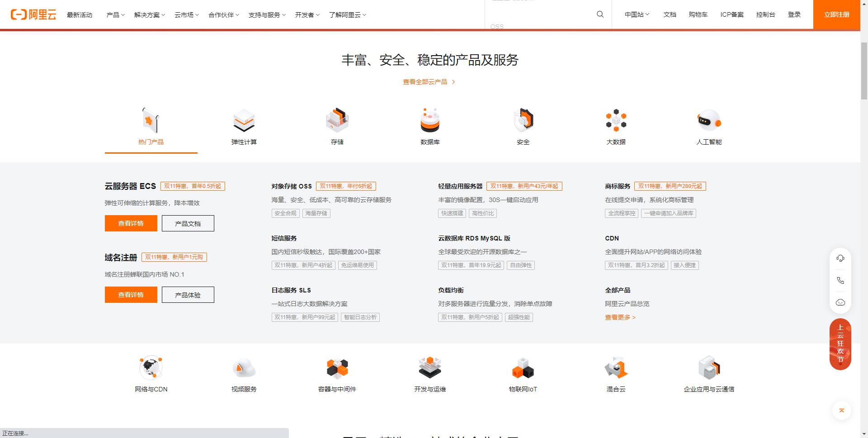Open 控制台 in the top navigation
The height and width of the screenshot is (438, 868).
click(x=765, y=14)
